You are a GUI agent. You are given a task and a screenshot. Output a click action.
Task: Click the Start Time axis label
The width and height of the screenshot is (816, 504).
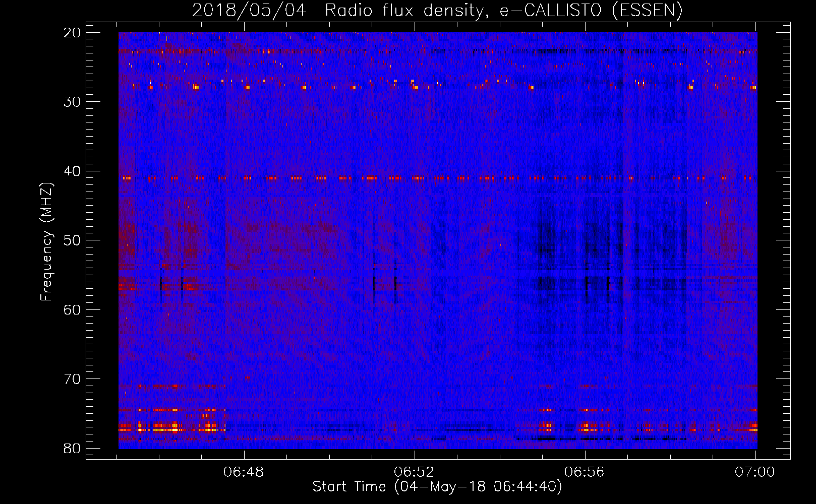coord(437,487)
